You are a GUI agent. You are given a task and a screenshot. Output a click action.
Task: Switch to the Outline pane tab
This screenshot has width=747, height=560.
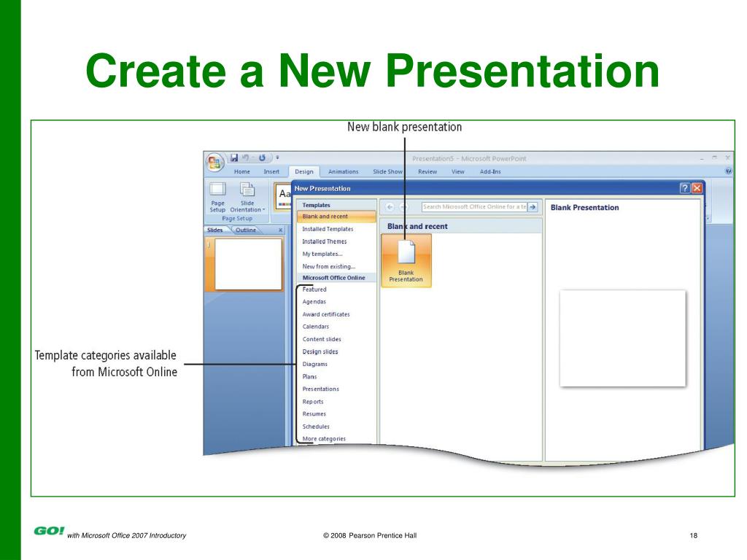[x=246, y=230]
